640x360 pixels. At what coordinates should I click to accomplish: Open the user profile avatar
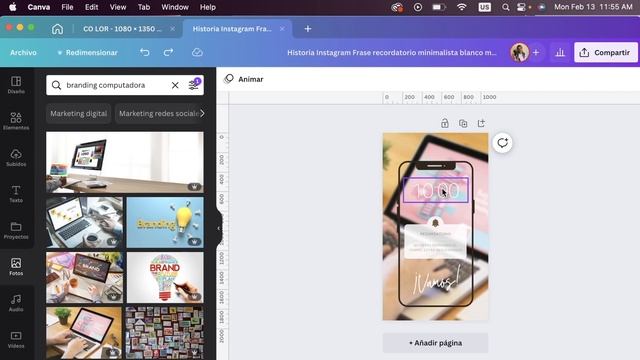click(x=519, y=52)
